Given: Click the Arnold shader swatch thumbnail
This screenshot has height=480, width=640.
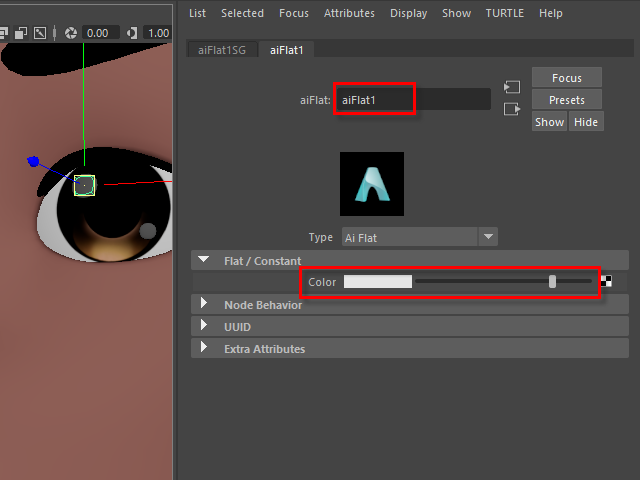Looking at the screenshot, I should tap(372, 184).
